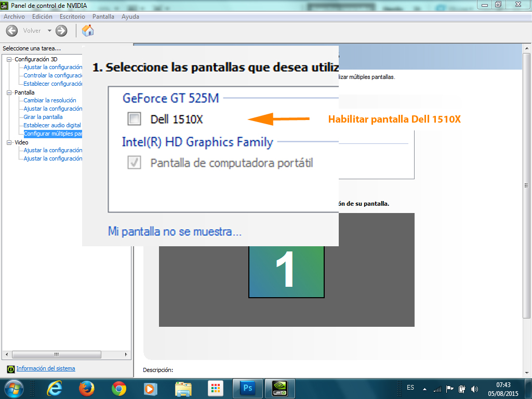
Task: Go to the Home page icon
Action: pyautogui.click(x=88, y=31)
